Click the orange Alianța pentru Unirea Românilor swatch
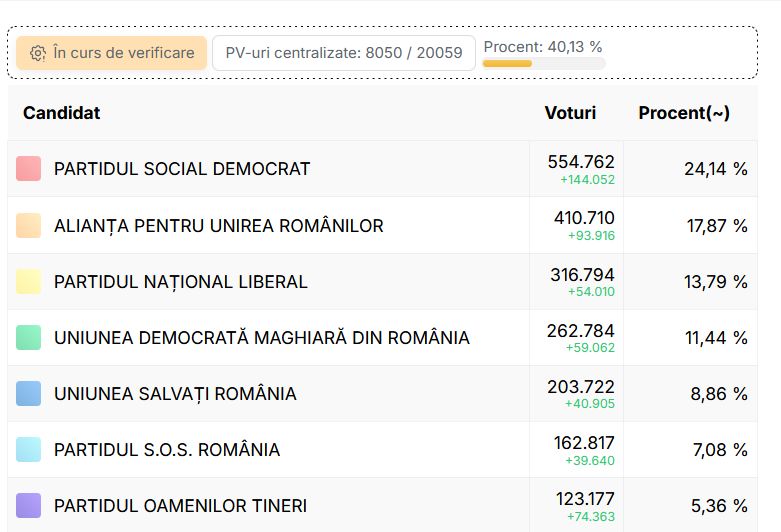Viewport: 781px width, 532px height. click(x=28, y=225)
